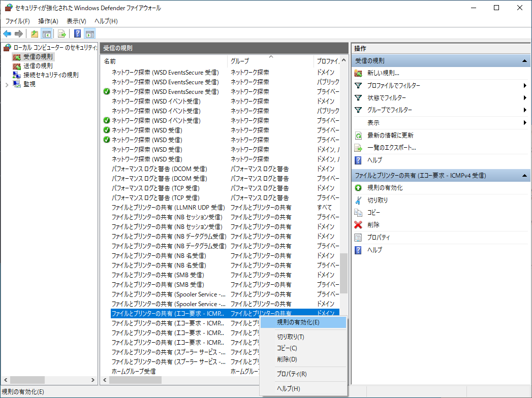Choose コピー(C) in the context menu
The width and height of the screenshot is (532, 398).
click(x=303, y=348)
